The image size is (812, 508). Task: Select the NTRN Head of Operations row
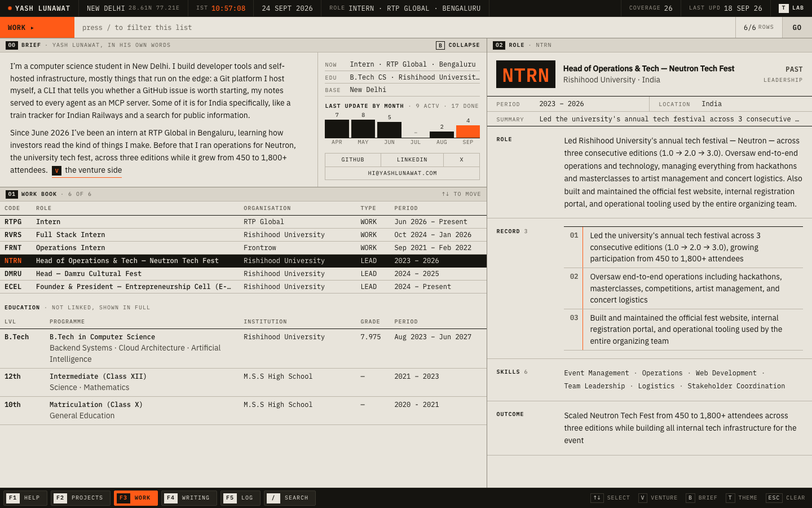pyautogui.click(x=243, y=261)
